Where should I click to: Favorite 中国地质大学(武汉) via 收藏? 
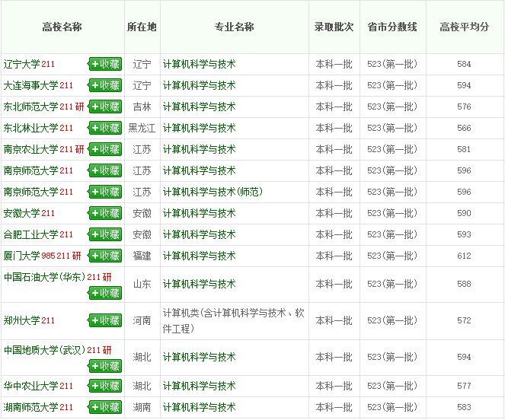(105, 366)
